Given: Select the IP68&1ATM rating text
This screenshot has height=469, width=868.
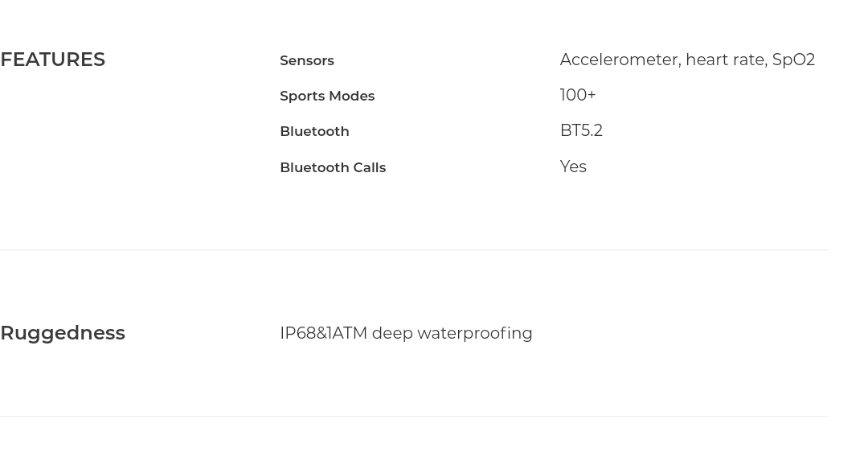Looking at the screenshot, I should pos(323,333).
